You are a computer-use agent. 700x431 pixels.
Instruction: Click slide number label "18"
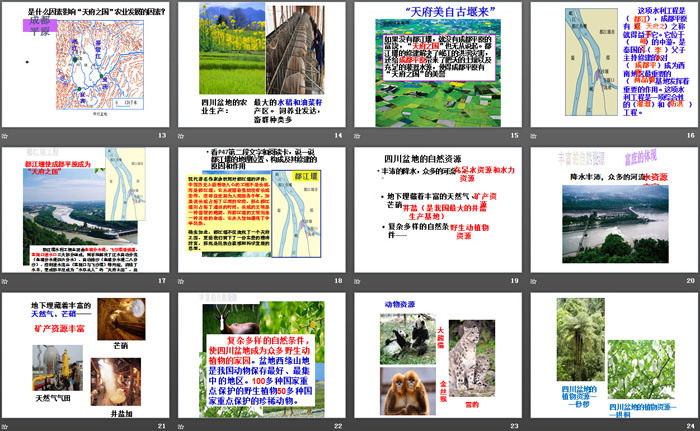click(338, 280)
